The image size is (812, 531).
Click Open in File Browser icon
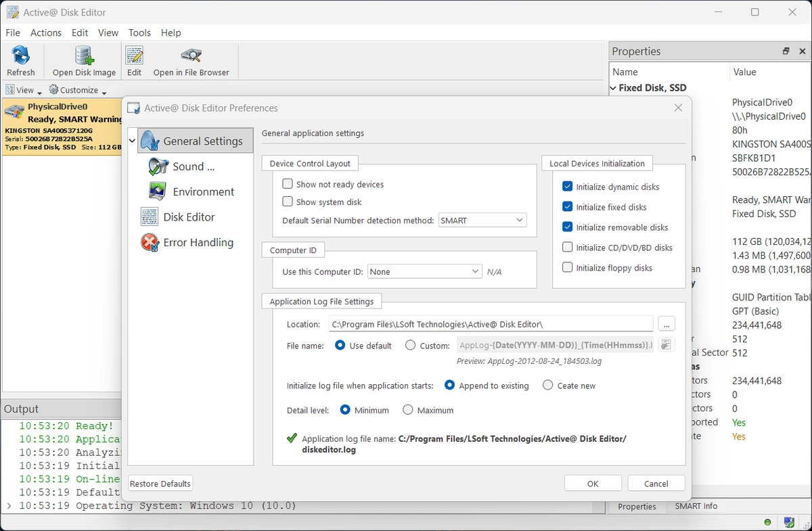click(x=191, y=55)
